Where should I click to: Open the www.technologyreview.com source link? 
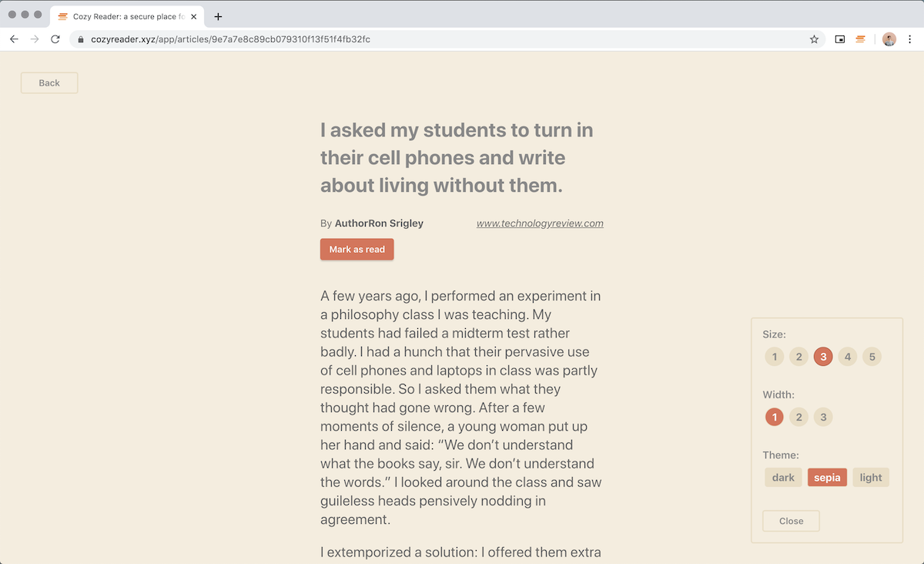[540, 223]
